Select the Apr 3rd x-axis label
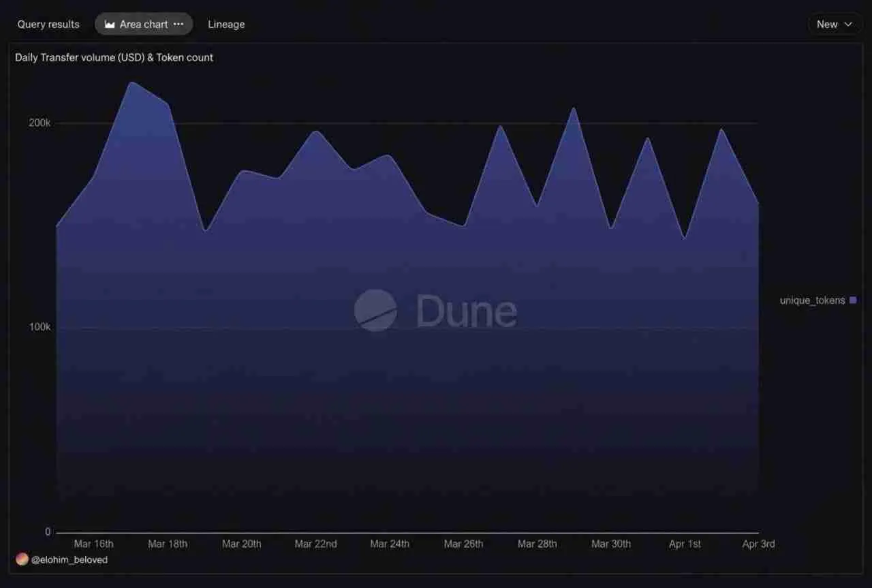 tap(758, 544)
